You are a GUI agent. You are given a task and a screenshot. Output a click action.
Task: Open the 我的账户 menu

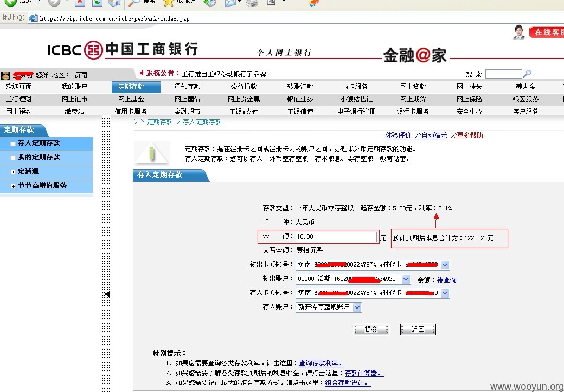click(74, 87)
